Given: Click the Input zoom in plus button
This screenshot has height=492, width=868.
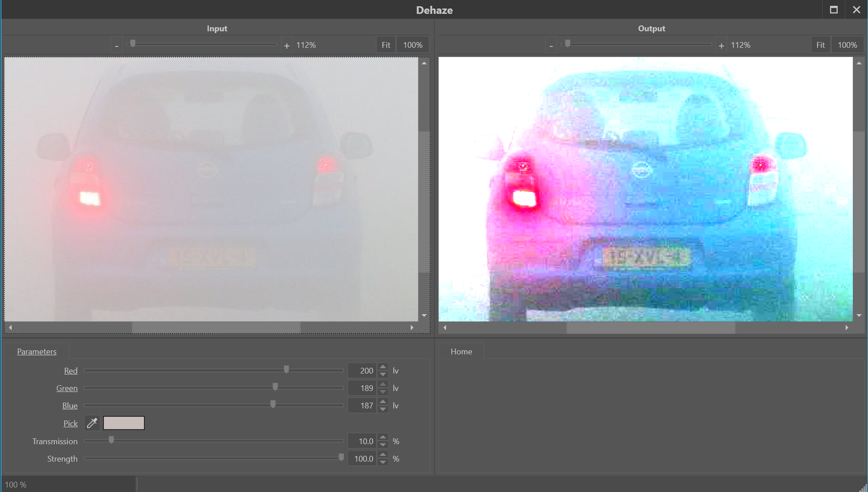Looking at the screenshot, I should pos(287,46).
